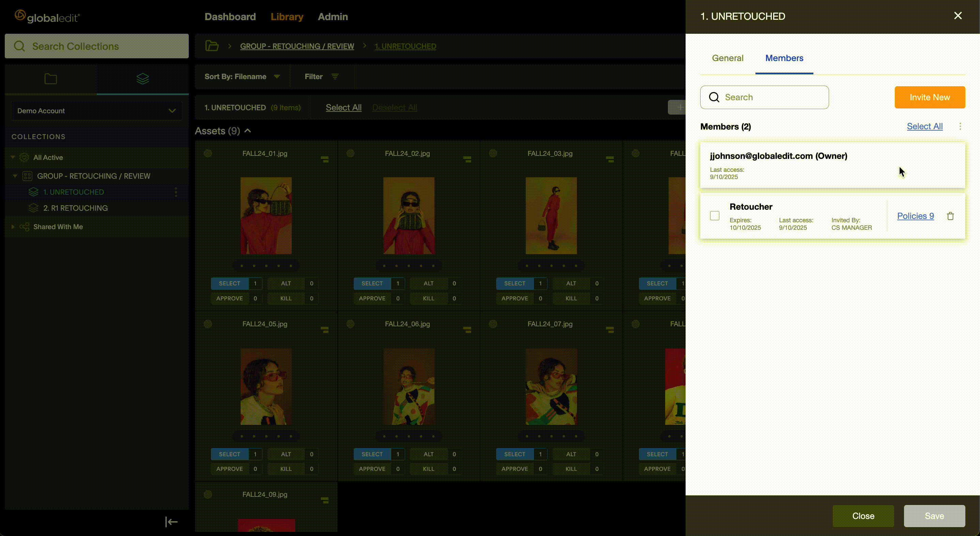This screenshot has height=536, width=980.
Task: Click the 2. R1 RETOUCHING layers icon
Action: [x=33, y=208]
